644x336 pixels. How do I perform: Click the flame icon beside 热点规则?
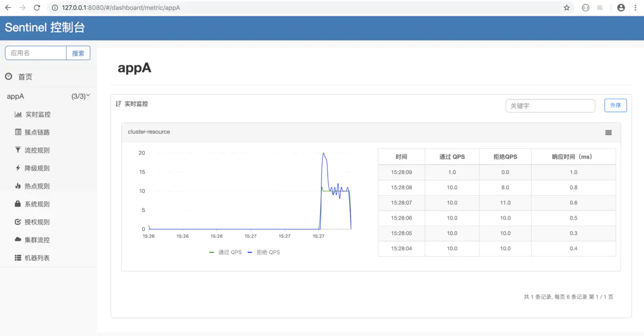coord(18,186)
